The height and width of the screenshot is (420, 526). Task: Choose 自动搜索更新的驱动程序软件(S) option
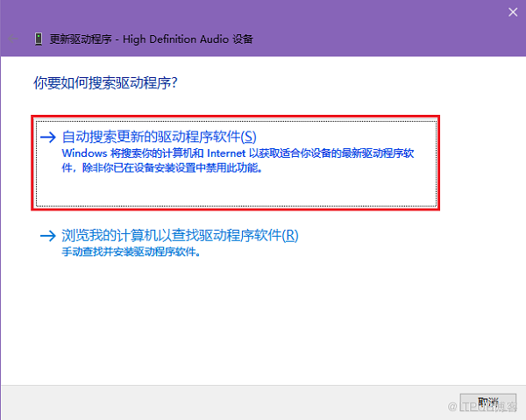(x=159, y=137)
